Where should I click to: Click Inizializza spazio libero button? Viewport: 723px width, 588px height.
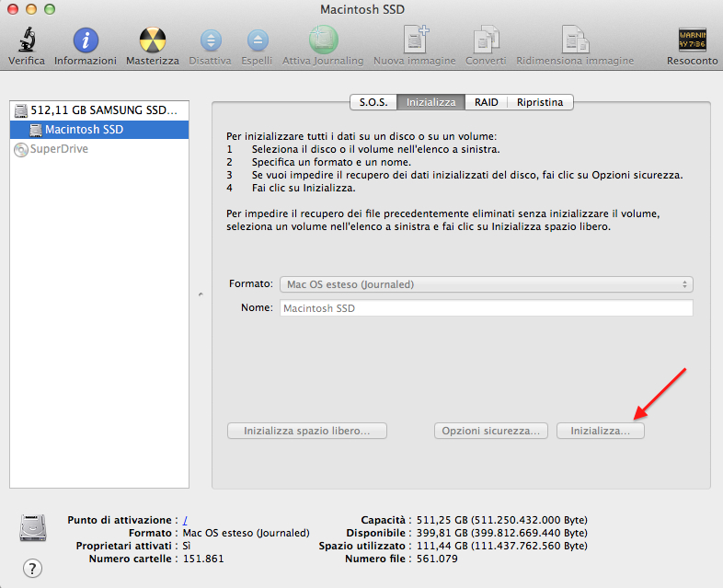(307, 431)
